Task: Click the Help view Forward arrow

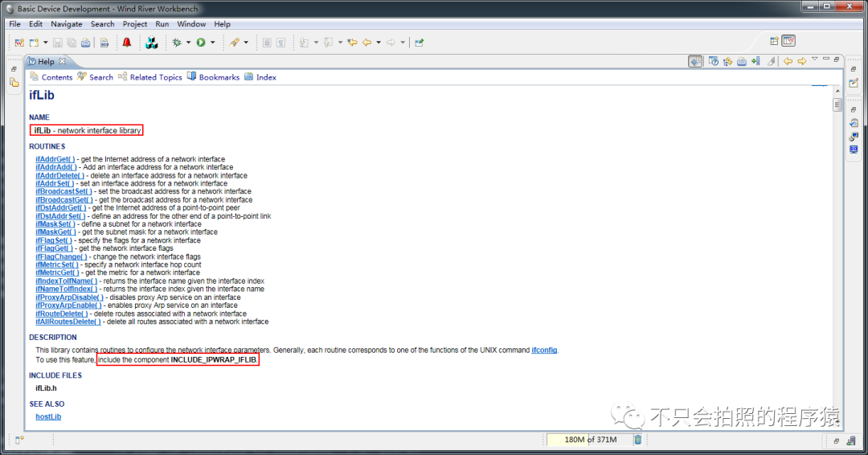Action: click(801, 61)
